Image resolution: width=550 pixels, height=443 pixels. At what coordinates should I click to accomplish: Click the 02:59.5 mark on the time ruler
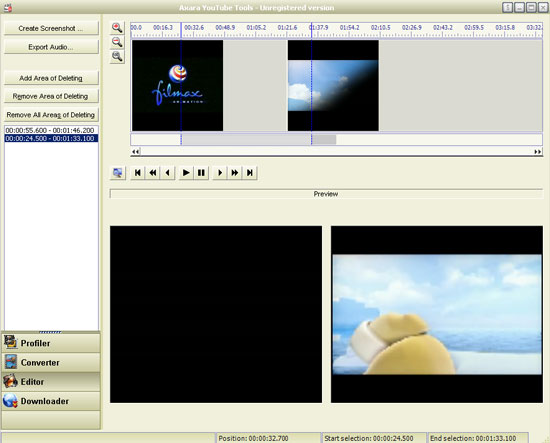point(474,27)
